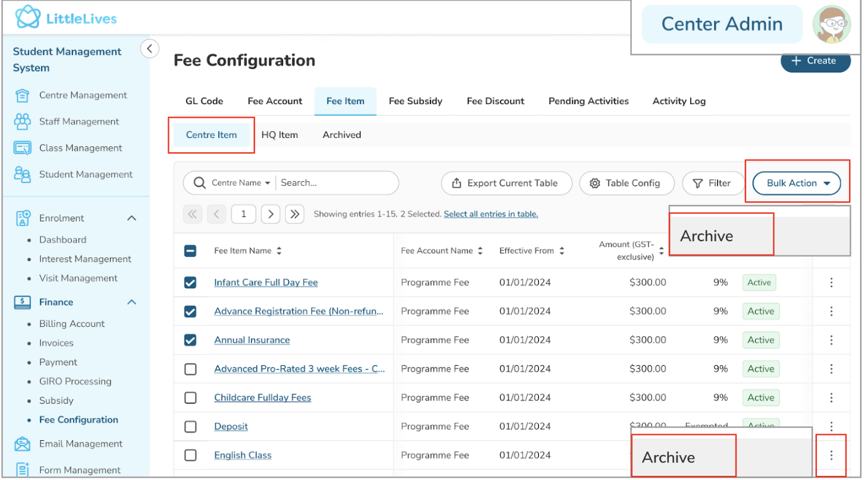Open the Centre Name search filter dropdown

point(241,183)
